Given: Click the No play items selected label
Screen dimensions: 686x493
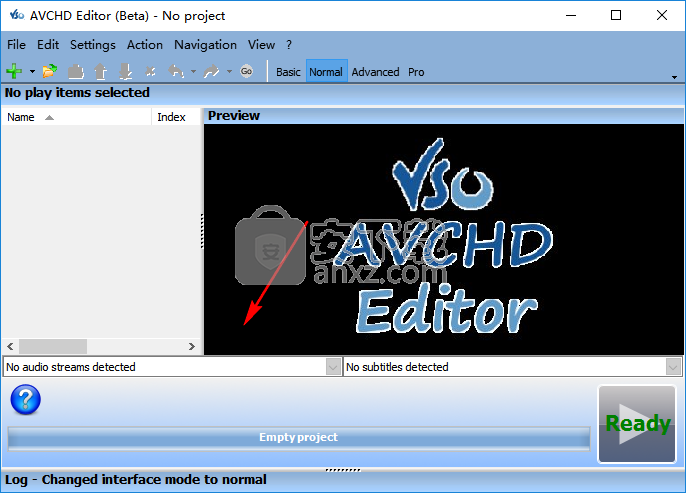Looking at the screenshot, I should click(x=77, y=93).
